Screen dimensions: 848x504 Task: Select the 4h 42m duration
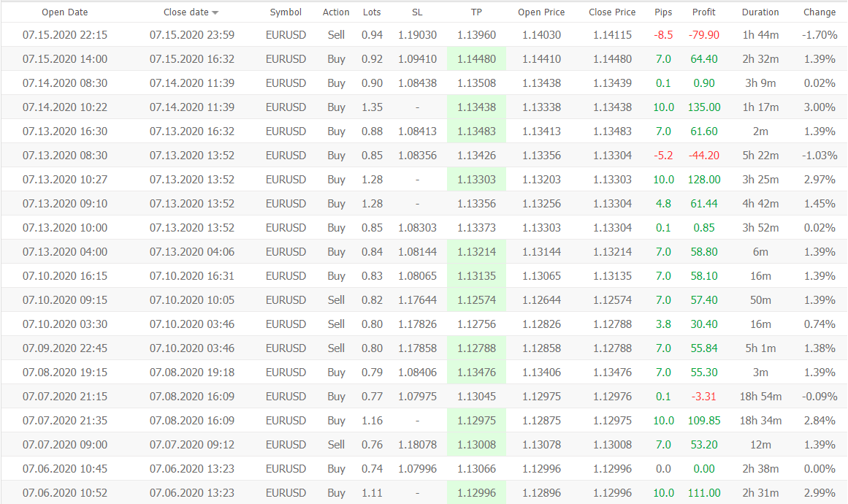pos(760,203)
